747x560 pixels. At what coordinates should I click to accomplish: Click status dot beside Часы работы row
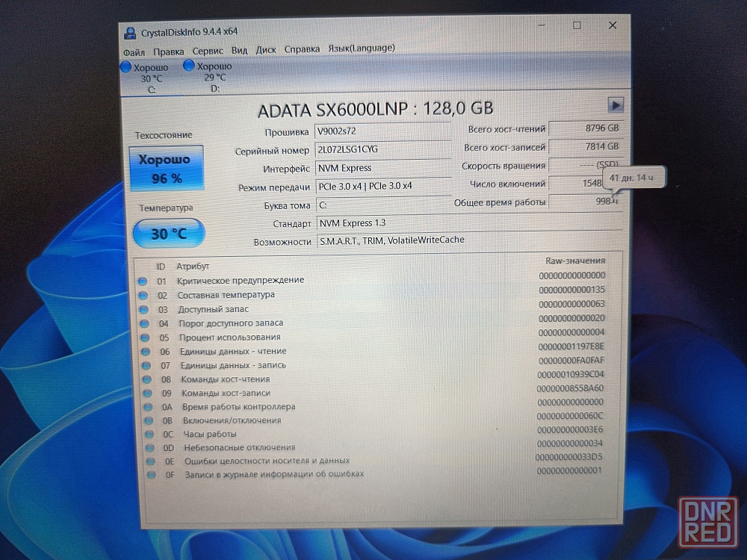(x=148, y=434)
